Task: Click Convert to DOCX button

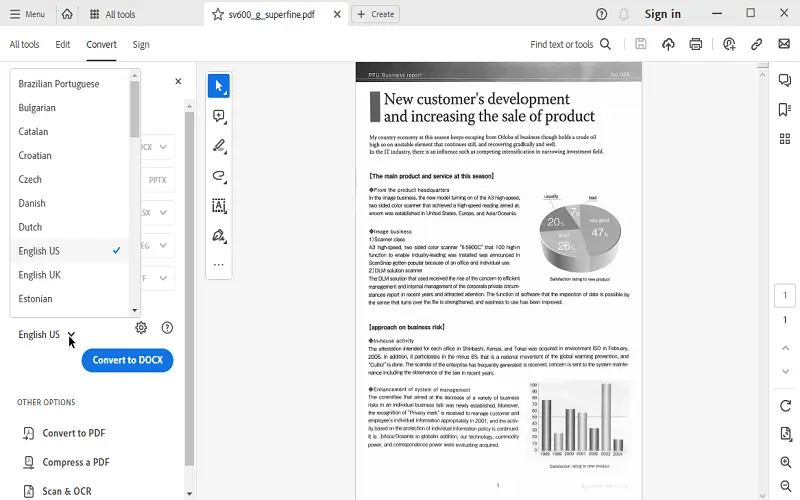Action: [x=128, y=360]
